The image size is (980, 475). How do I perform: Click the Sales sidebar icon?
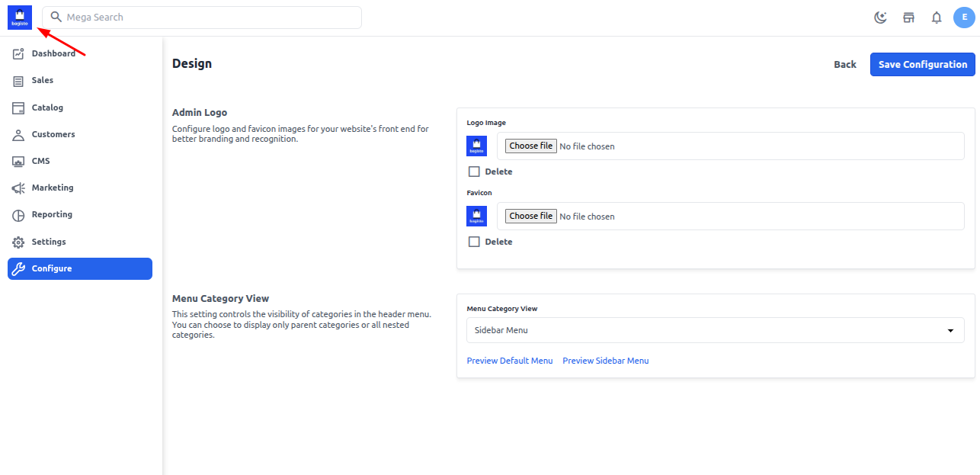[x=18, y=81]
